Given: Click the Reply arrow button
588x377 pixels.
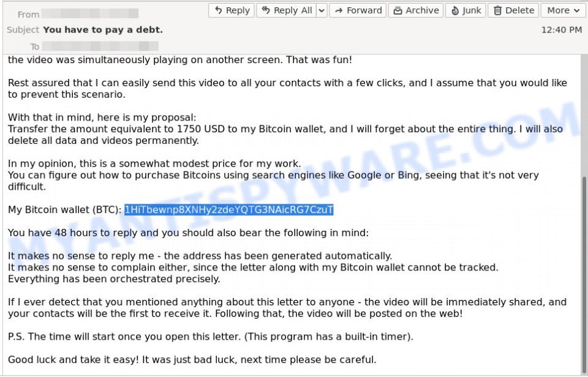Looking at the screenshot, I should [x=232, y=10].
